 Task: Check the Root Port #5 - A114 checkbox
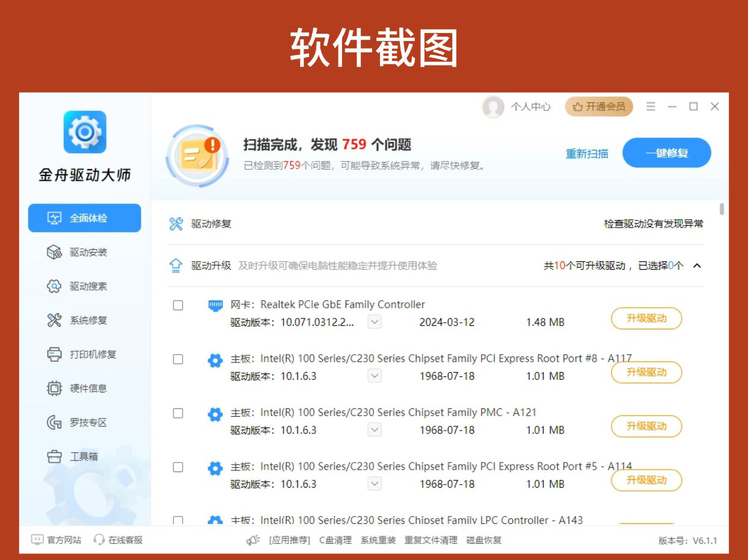point(178,467)
